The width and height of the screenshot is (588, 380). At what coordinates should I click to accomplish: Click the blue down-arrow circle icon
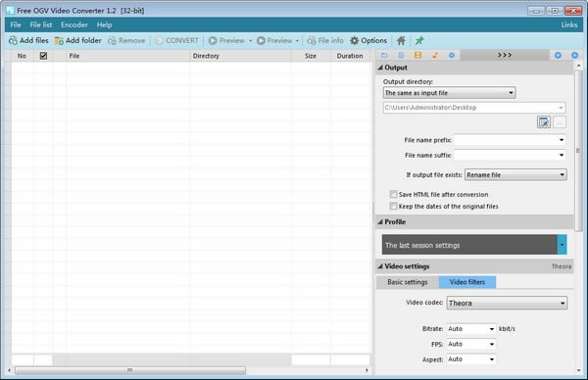pos(558,55)
